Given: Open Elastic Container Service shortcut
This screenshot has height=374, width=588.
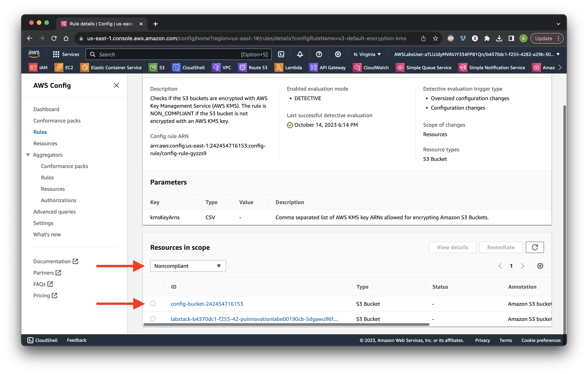Looking at the screenshot, I should (111, 68).
